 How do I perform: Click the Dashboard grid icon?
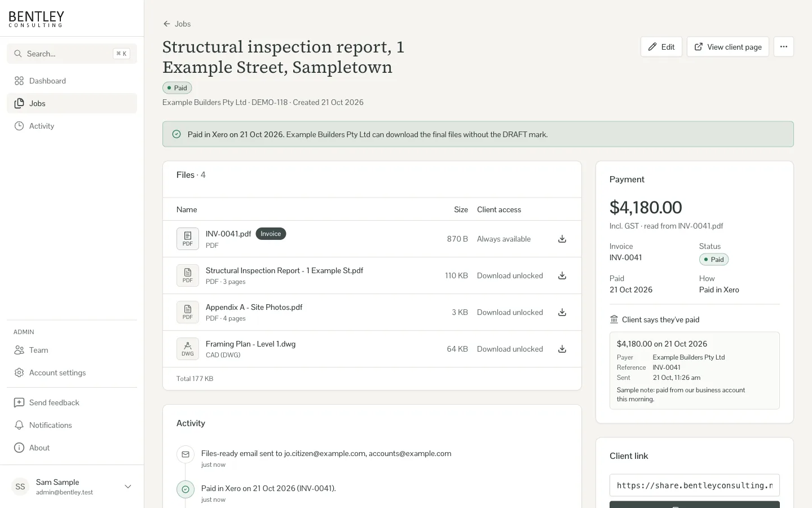pyautogui.click(x=19, y=81)
